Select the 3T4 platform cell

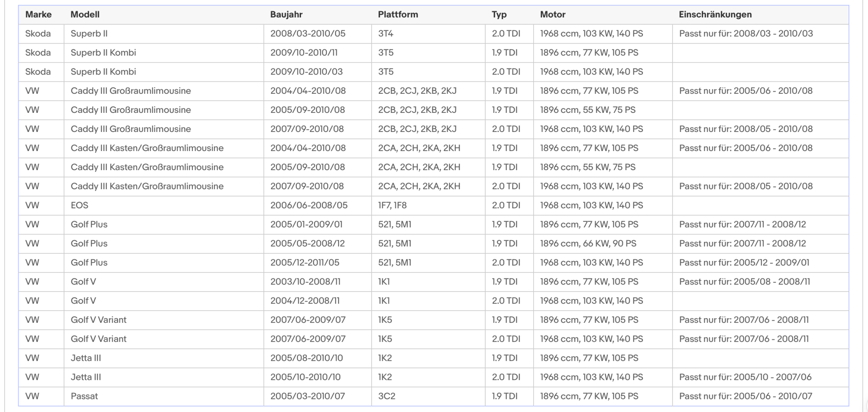click(x=428, y=34)
